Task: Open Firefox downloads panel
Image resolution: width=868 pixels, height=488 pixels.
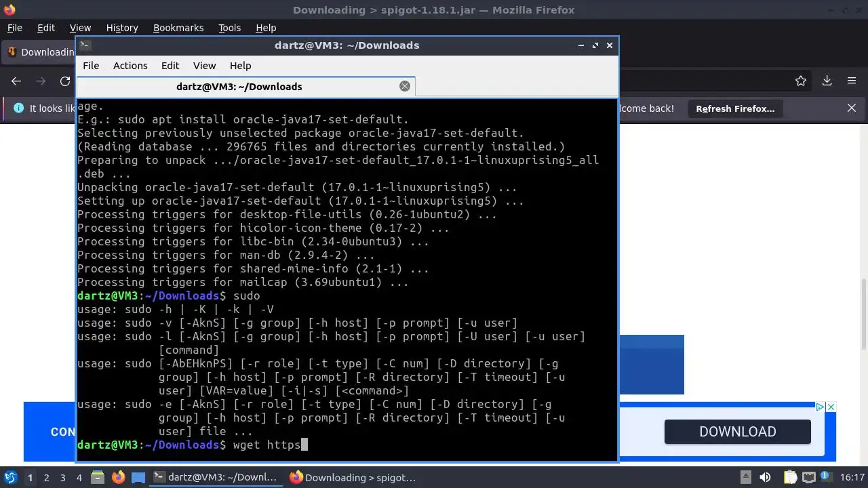Action: [x=827, y=81]
